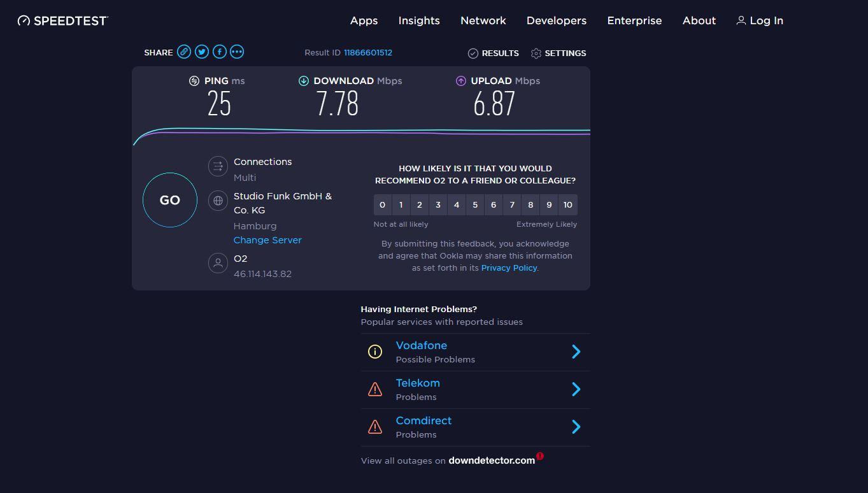The width and height of the screenshot is (868, 493).
Task: Click the Hamburg server location
Action: click(255, 226)
